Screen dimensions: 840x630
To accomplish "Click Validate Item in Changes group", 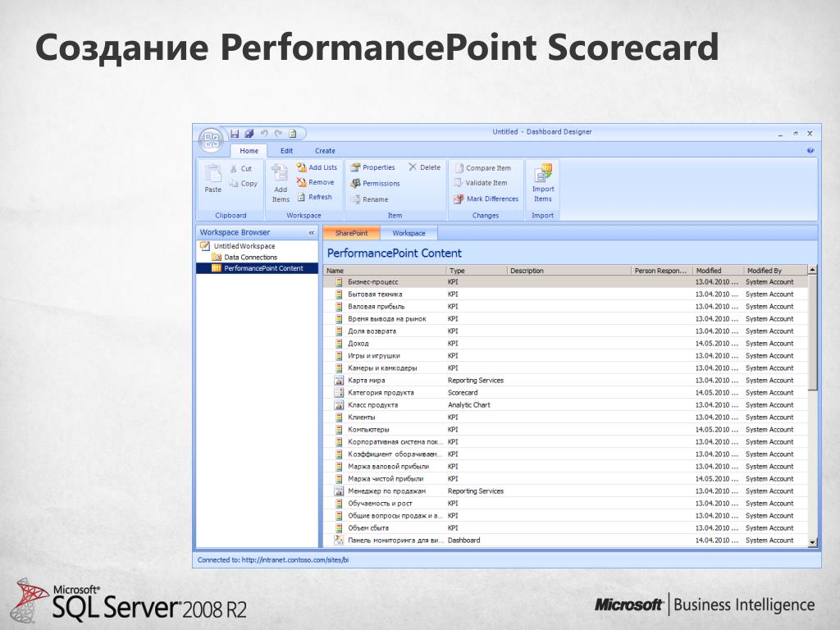I will click(481, 183).
